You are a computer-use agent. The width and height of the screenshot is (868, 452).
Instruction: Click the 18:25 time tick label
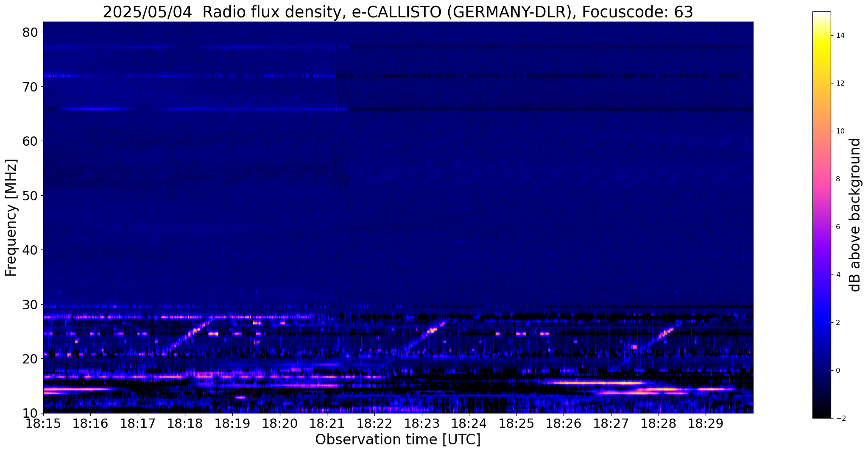[516, 423]
